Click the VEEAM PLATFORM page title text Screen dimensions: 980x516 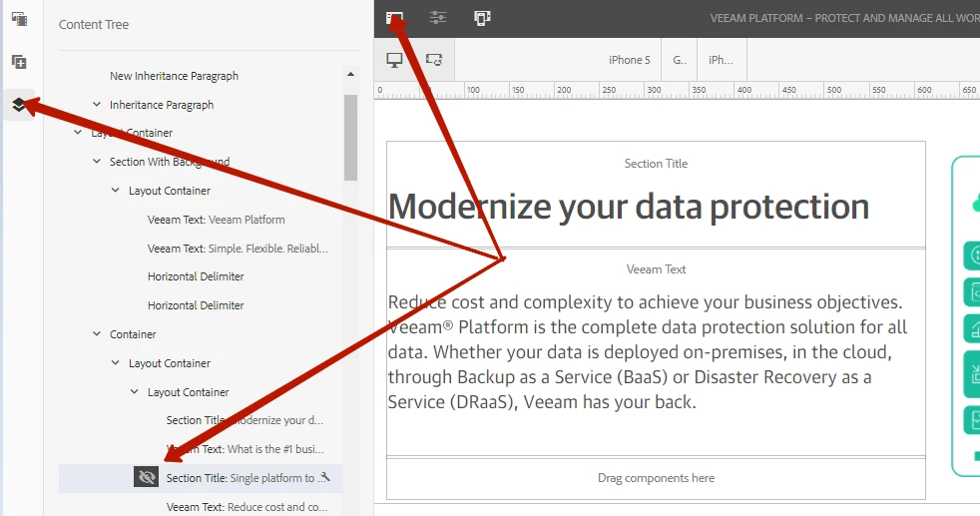pos(844,18)
